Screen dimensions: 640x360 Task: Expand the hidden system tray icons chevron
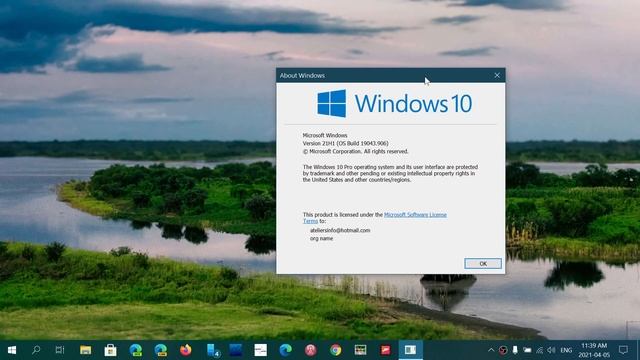point(491,350)
